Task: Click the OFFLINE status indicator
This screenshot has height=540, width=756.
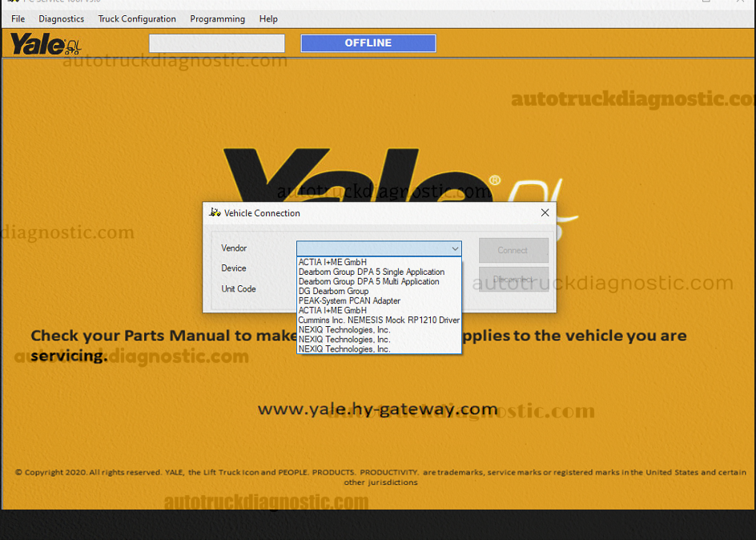Action: click(x=368, y=43)
